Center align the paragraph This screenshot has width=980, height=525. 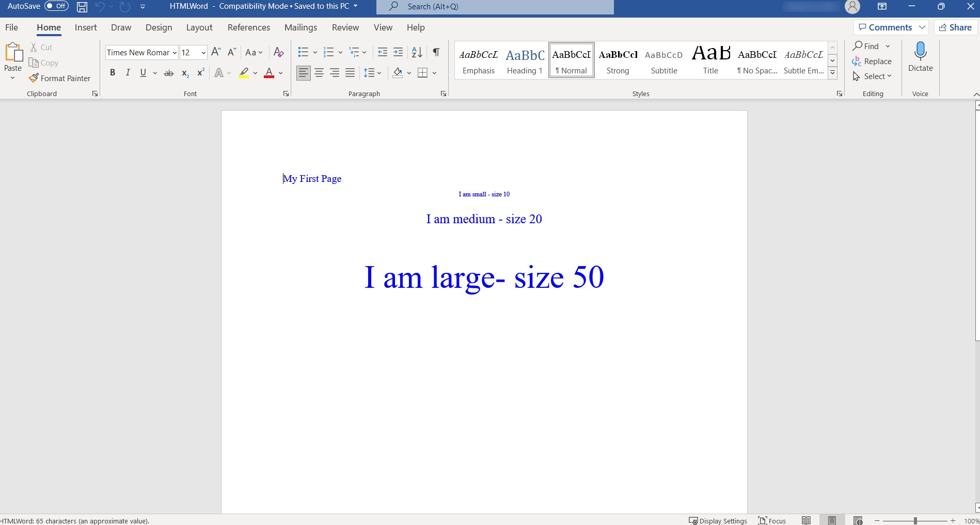point(319,73)
